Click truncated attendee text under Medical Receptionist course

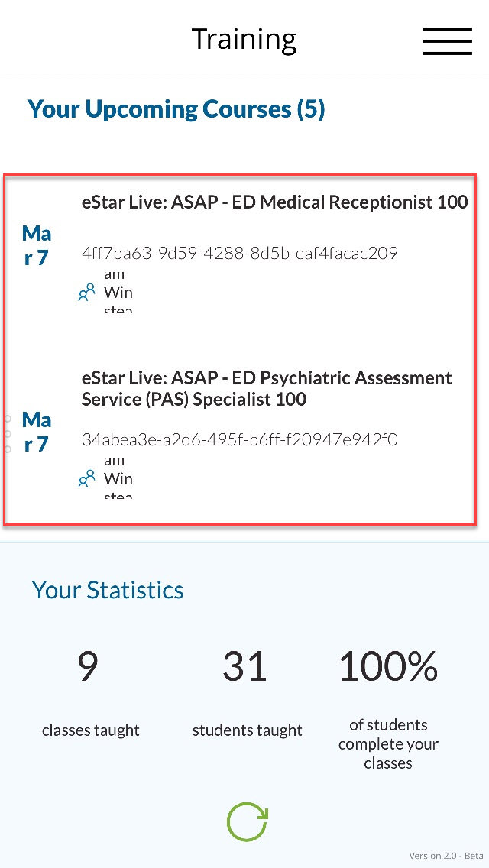click(x=118, y=292)
